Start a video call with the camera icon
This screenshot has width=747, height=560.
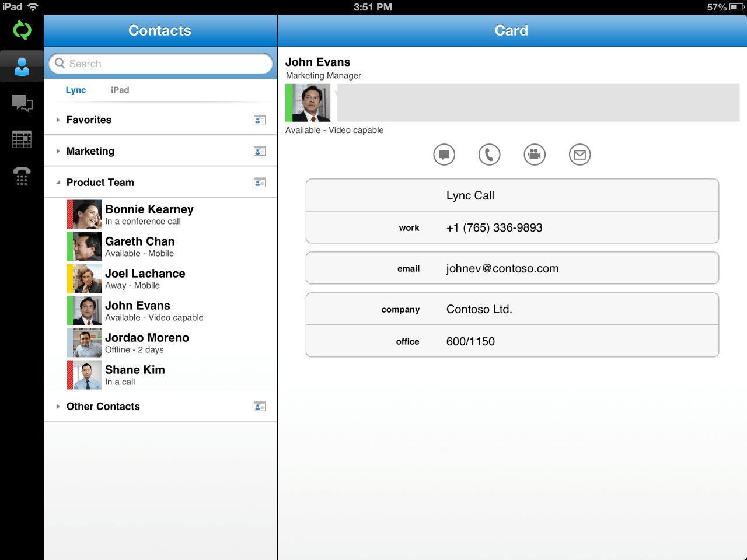pos(535,155)
